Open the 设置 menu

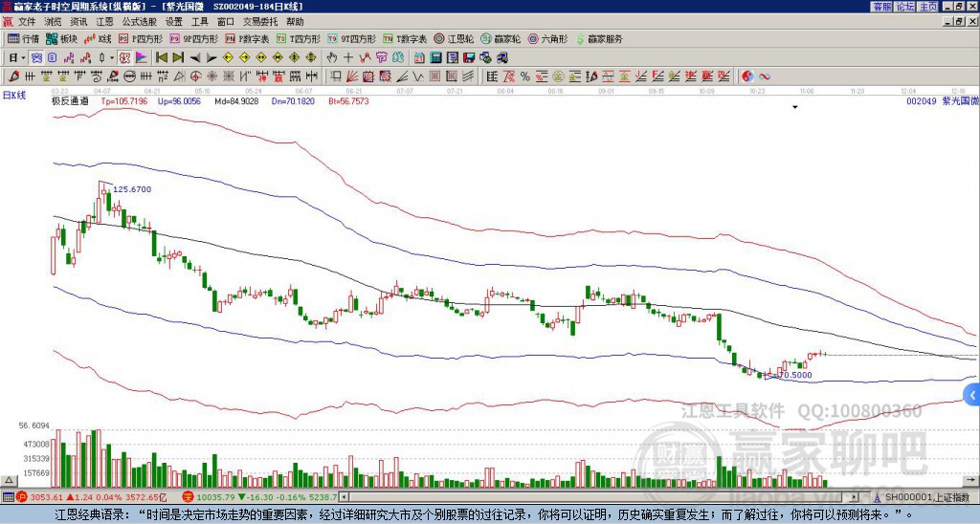pyautogui.click(x=174, y=22)
